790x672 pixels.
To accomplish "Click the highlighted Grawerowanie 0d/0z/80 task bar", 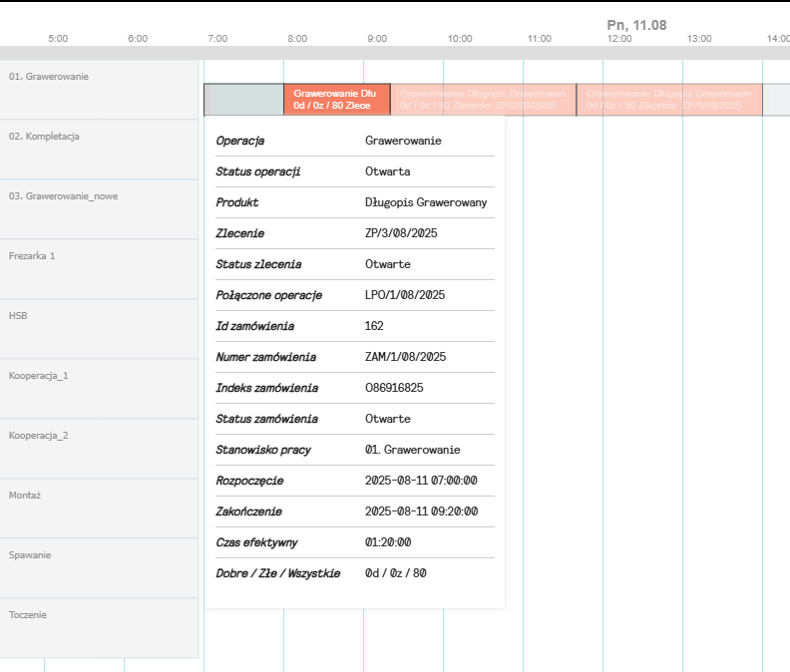I will tap(336, 99).
